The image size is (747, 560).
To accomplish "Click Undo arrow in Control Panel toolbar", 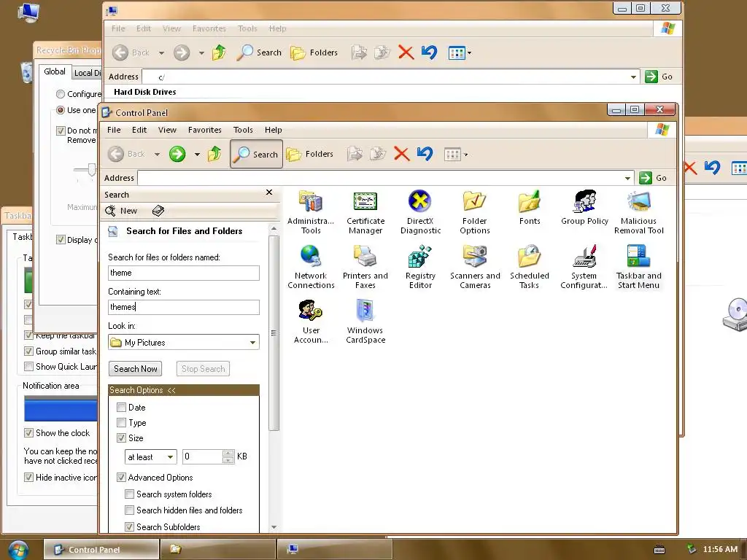I will (x=425, y=153).
